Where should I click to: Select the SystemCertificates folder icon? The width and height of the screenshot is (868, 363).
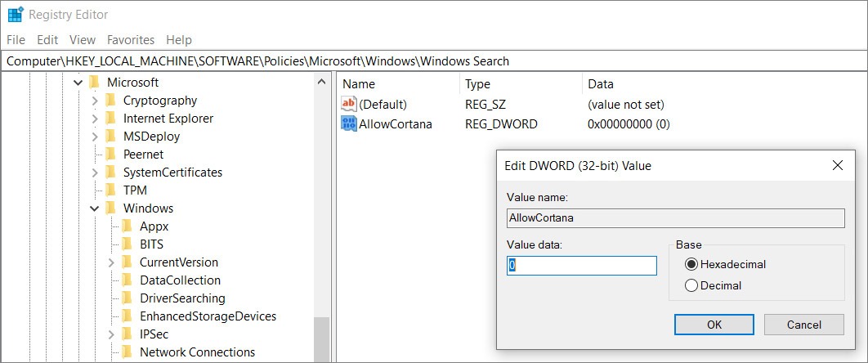(x=110, y=172)
